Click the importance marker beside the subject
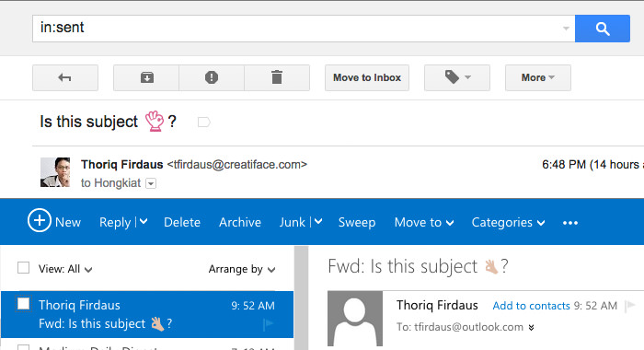 point(203,122)
